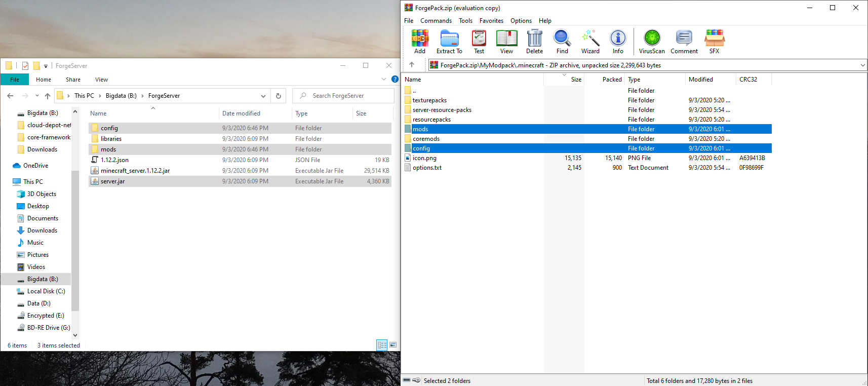The width and height of the screenshot is (868, 386).
Task: Select icon.png in the archive
Action: tap(424, 158)
